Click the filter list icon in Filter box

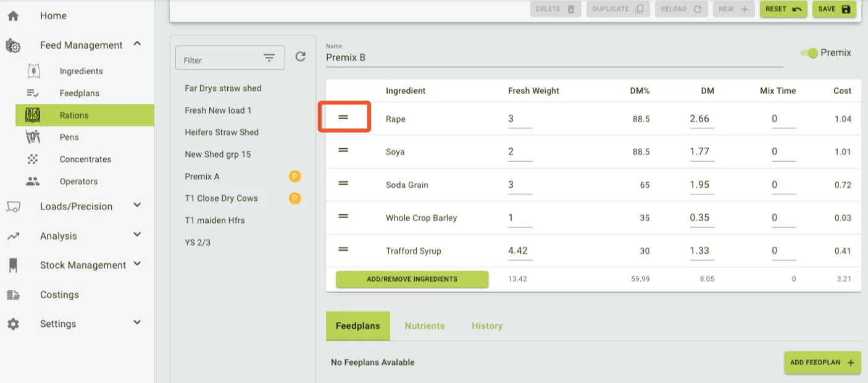(269, 58)
